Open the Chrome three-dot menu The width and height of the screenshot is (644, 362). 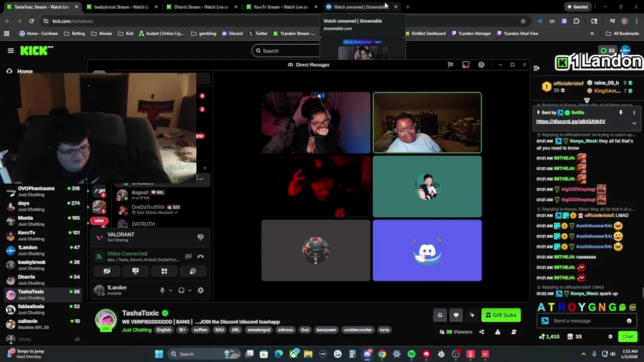tap(636, 21)
